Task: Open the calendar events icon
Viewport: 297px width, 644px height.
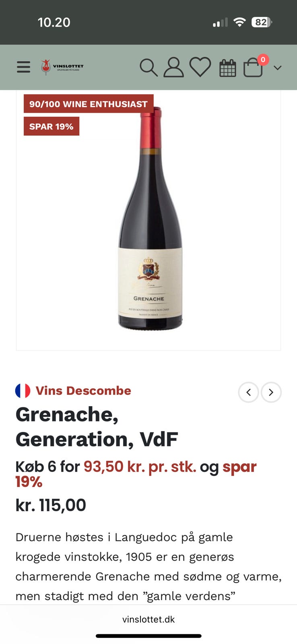Action: coord(227,68)
